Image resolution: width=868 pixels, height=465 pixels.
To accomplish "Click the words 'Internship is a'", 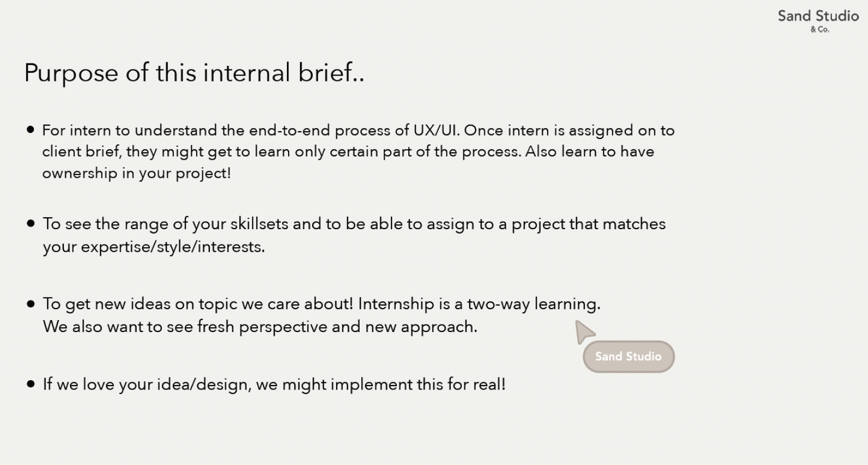I will [x=410, y=304].
